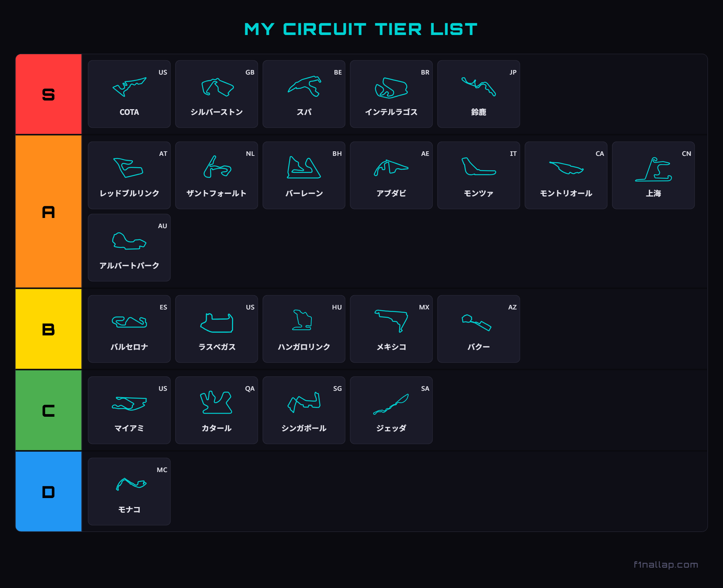This screenshot has width=723, height=588.
Task: Select the Albert Park (AU) circuit card
Action: coord(129,248)
